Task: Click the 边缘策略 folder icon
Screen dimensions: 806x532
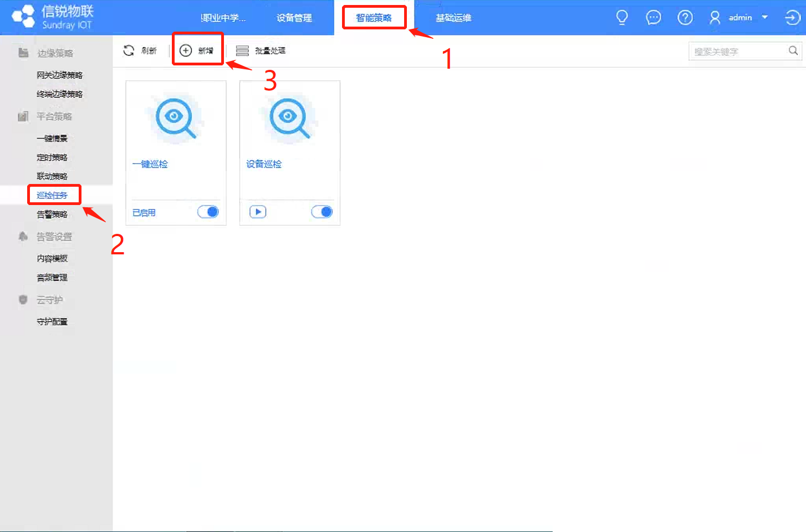Action: coord(23,53)
